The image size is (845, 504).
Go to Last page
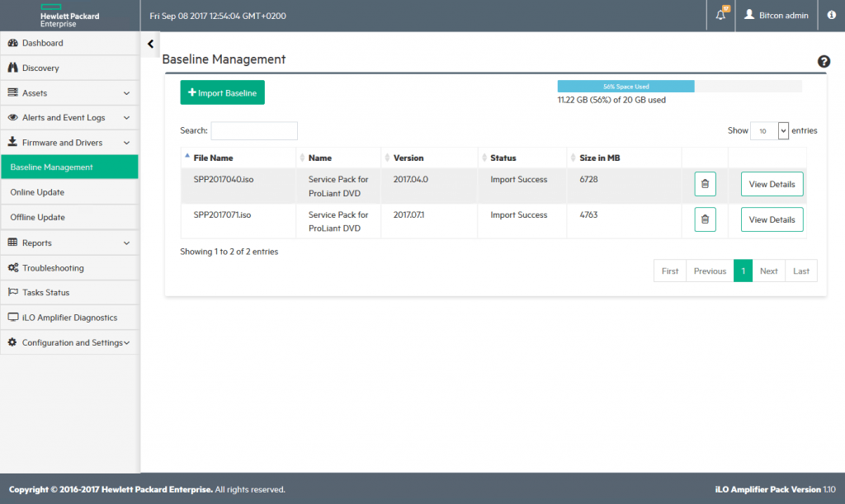[x=800, y=271]
